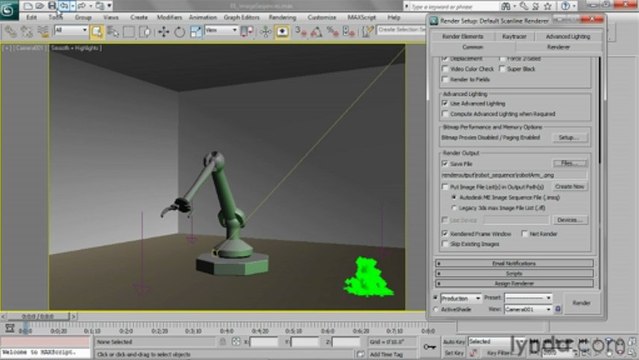This screenshot has height=360, width=639.
Task: Switch to the Render Elements tab
Action: pos(463,37)
